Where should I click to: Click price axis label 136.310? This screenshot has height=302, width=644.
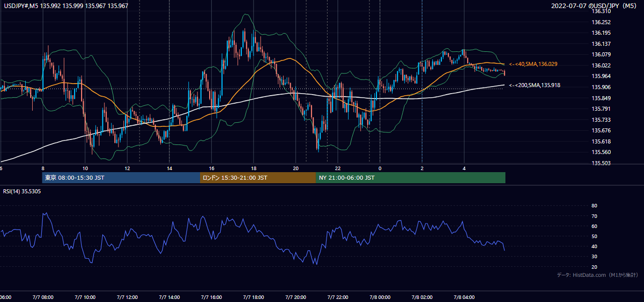(x=602, y=11)
